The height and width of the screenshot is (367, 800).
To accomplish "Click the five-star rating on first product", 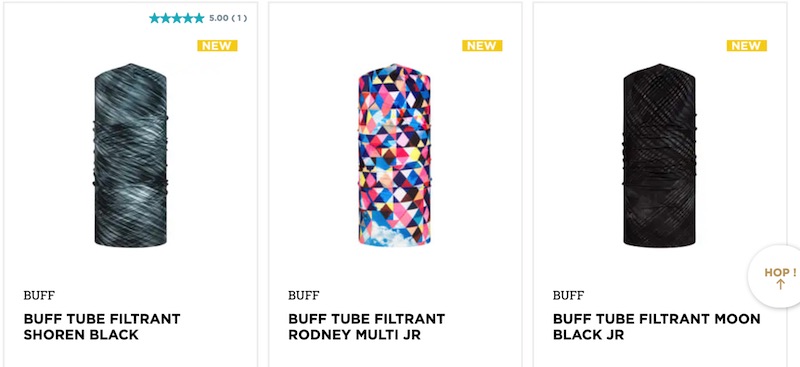I will [177, 18].
